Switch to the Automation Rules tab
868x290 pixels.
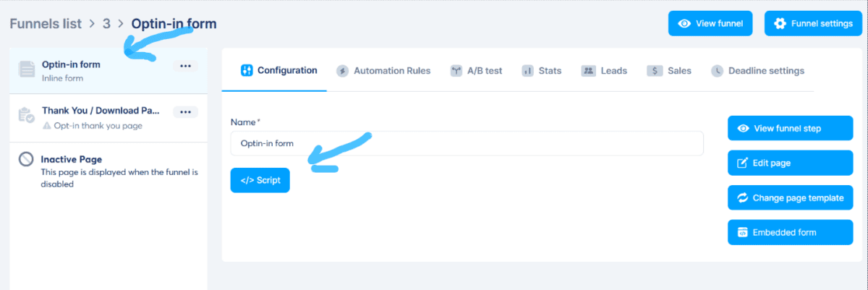[383, 71]
